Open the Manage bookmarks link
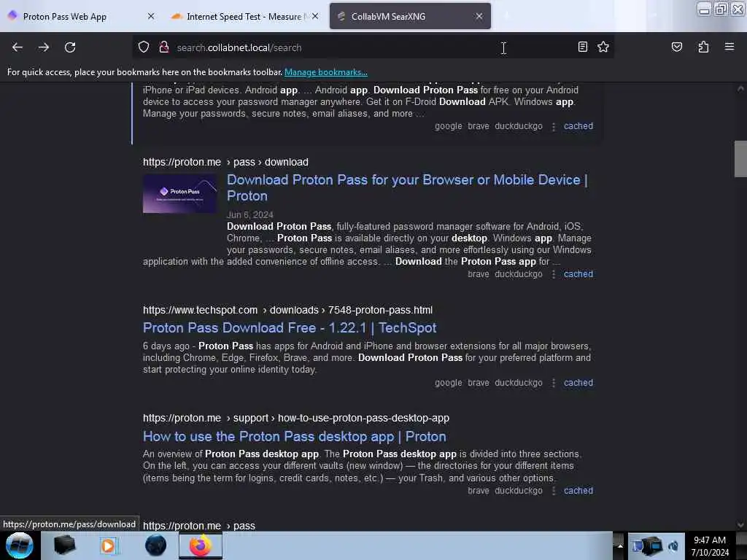The height and width of the screenshot is (560, 747). click(326, 72)
